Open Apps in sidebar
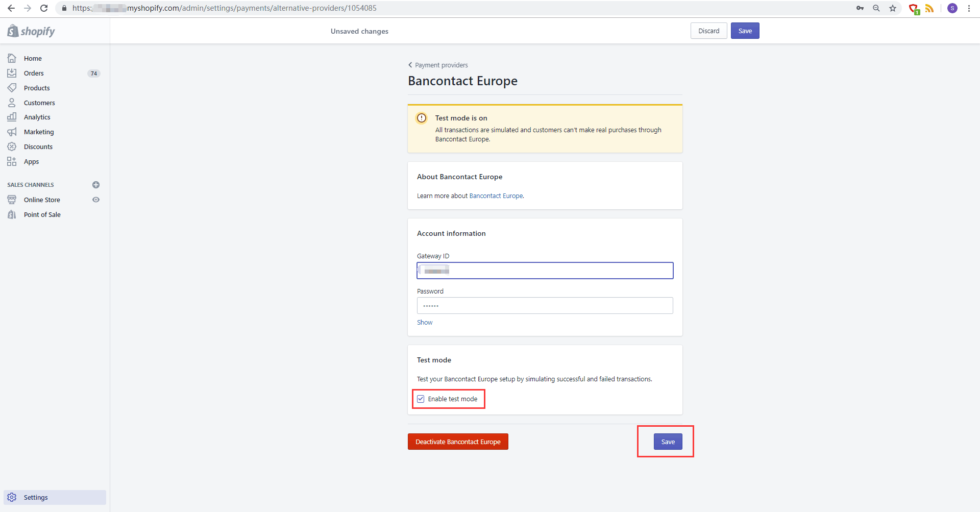Screen dimensions: 980x512 tap(31, 161)
